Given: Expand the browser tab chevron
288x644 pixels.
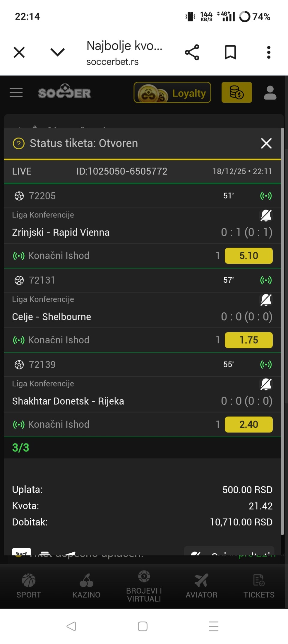Looking at the screenshot, I should pyautogui.click(x=58, y=52).
